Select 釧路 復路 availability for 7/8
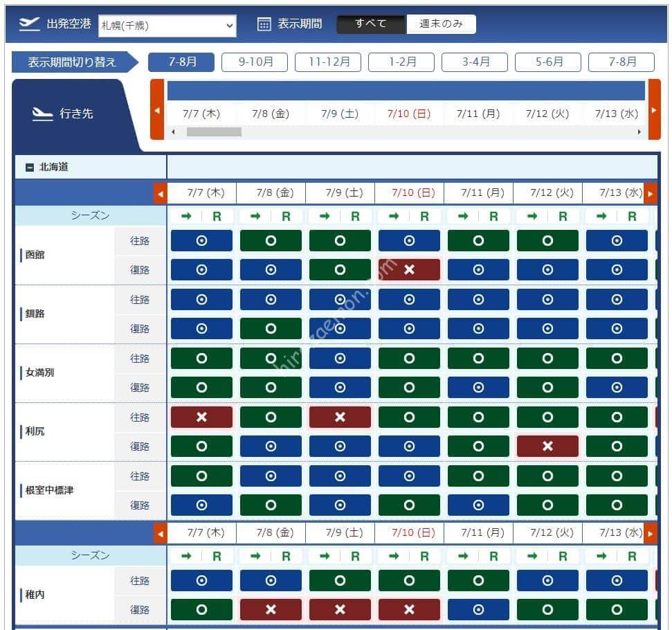 click(x=271, y=329)
